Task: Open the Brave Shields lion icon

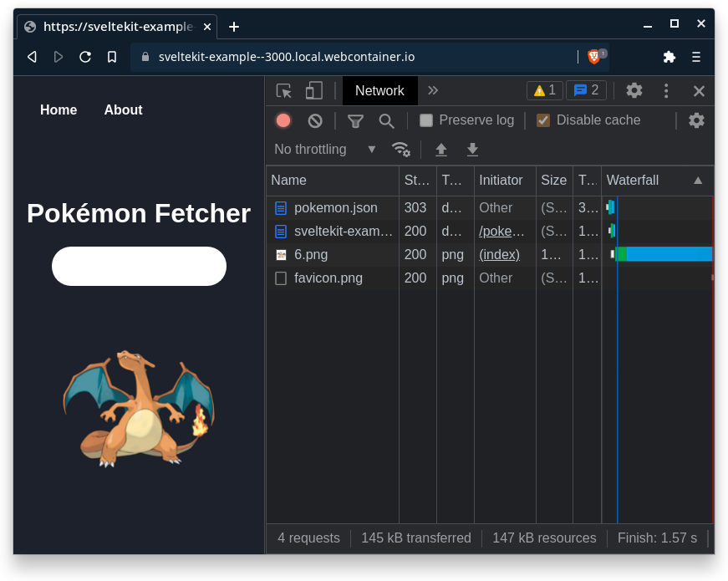Action: pos(593,57)
